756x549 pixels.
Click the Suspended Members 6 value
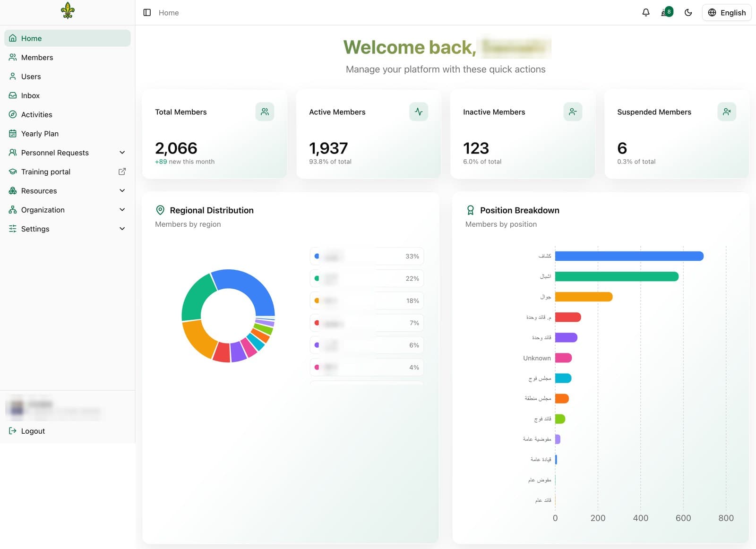pos(622,148)
